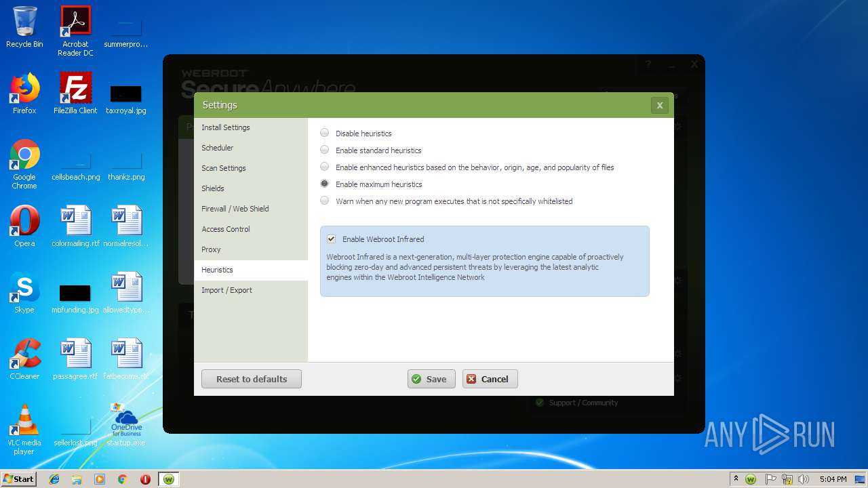The width and height of the screenshot is (868, 488).
Task: Open Windows Media Player taskbar icon
Action: click(x=100, y=479)
